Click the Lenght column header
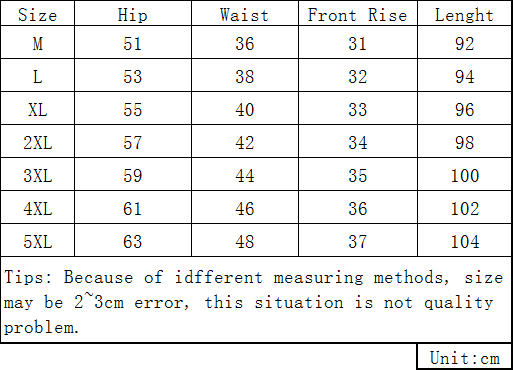The image size is (513, 370). pyautogui.click(x=464, y=14)
